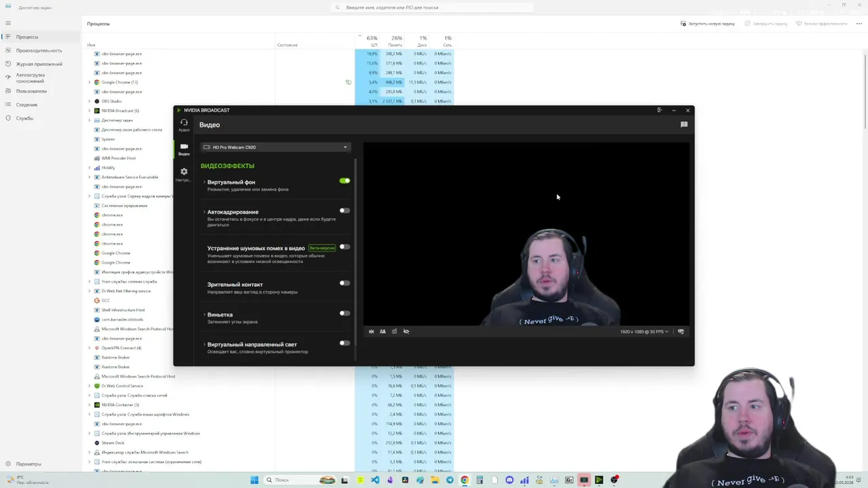868x488 pixels.
Task: Expand the NVIDIA Container (5) process group
Action: [89, 405]
